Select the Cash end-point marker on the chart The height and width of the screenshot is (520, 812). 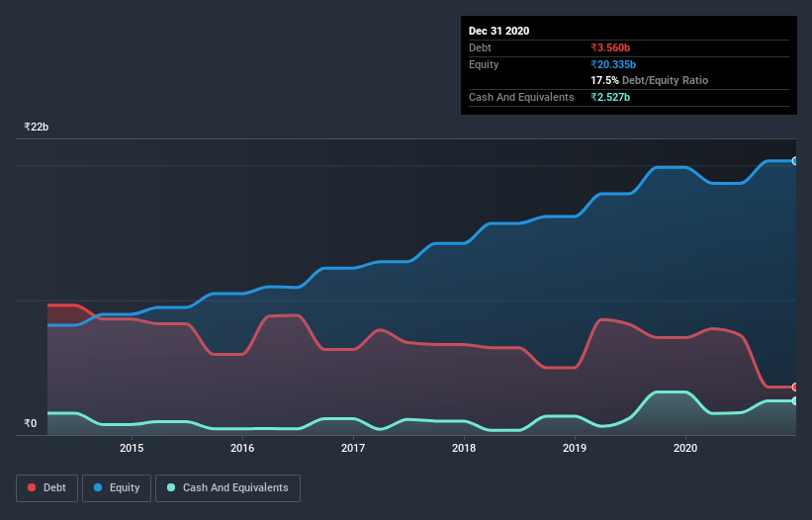(x=794, y=400)
